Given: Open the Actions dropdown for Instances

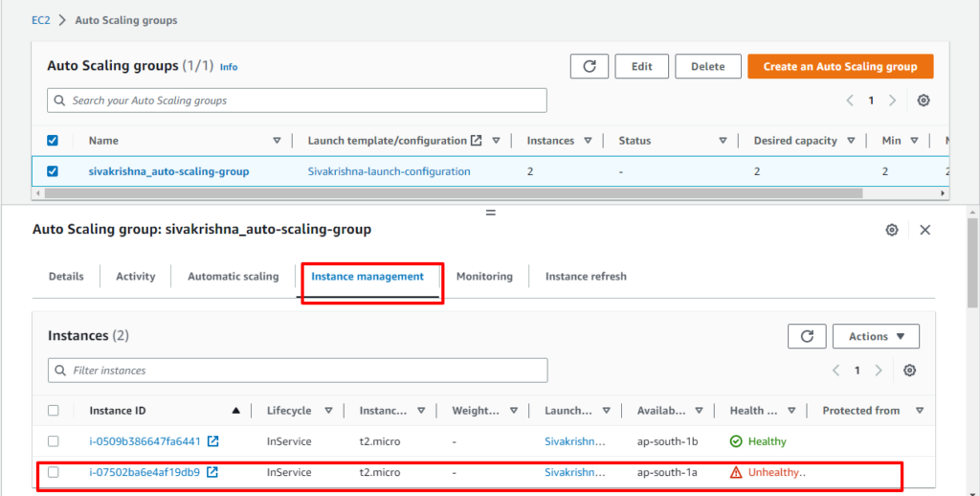Looking at the screenshot, I should coord(876,336).
